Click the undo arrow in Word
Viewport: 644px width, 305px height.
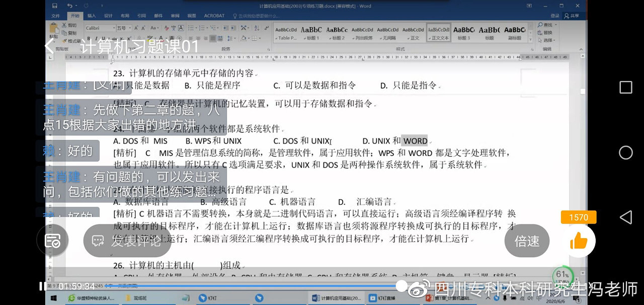(68, 6)
